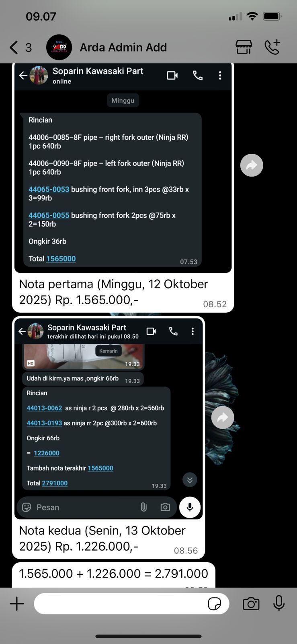Tap the scroll-down chevron in the second screenshot
297x644 pixels.
[x=190, y=480]
